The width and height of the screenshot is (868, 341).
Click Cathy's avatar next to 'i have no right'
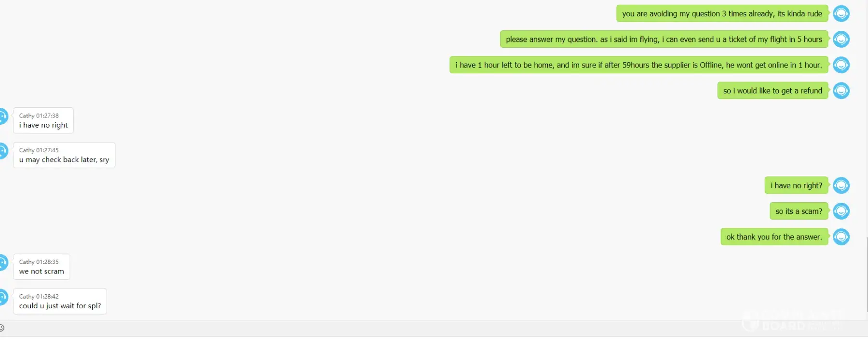point(3,117)
